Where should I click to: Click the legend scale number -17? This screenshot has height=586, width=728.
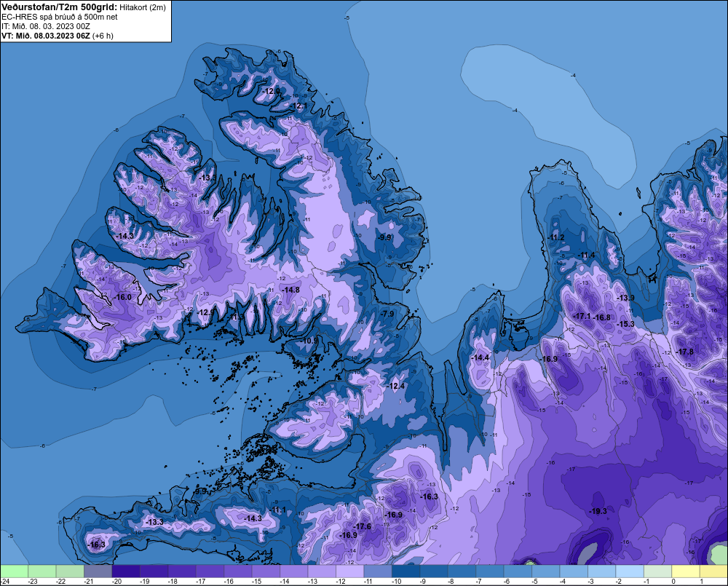[201, 582]
